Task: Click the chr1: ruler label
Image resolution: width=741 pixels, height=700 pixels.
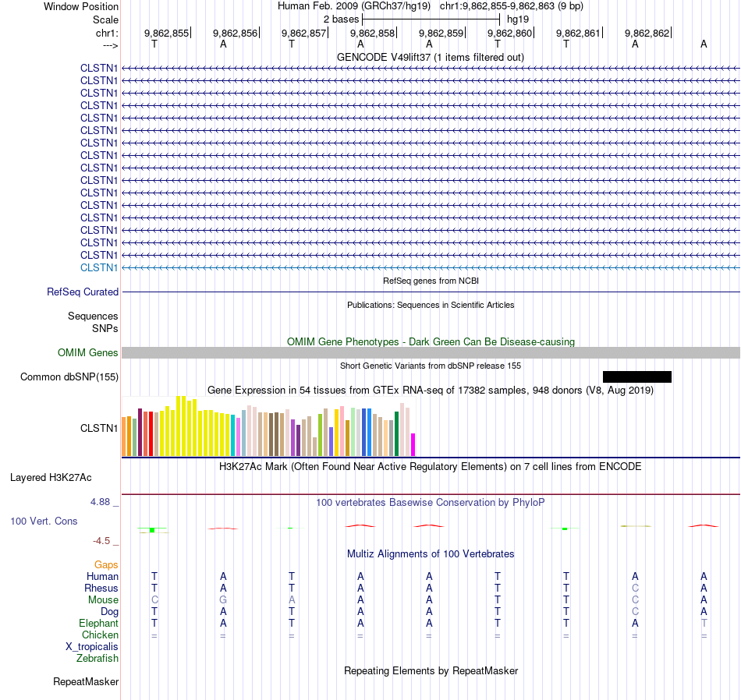Action: click(x=107, y=33)
